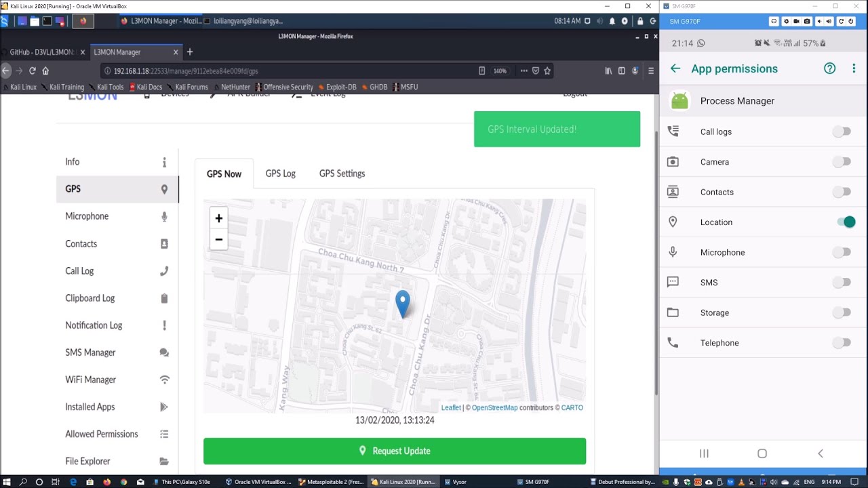Open Notification Log in the sidebar

point(117,325)
